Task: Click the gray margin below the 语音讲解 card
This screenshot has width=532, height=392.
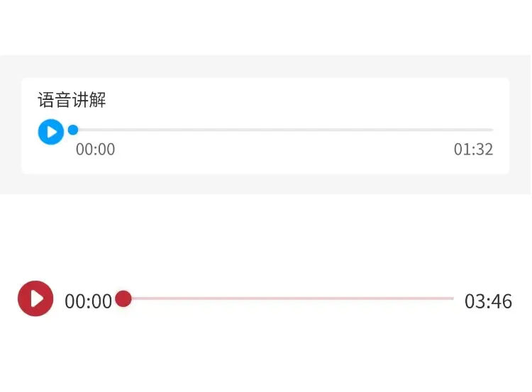Action: pos(265,184)
